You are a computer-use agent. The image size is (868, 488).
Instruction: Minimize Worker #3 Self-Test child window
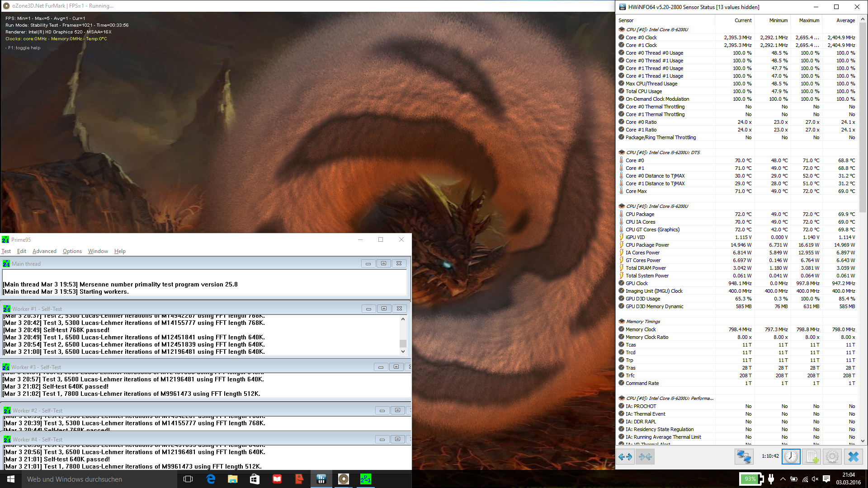pyautogui.click(x=381, y=367)
